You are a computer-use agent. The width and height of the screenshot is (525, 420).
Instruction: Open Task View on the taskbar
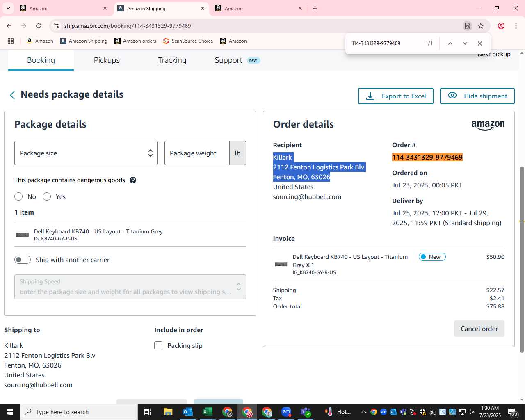click(x=148, y=412)
